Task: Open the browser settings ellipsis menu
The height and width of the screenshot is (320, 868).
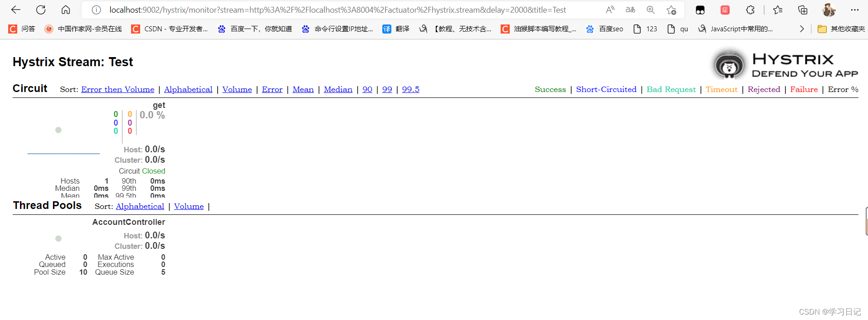Action: pyautogui.click(x=854, y=10)
